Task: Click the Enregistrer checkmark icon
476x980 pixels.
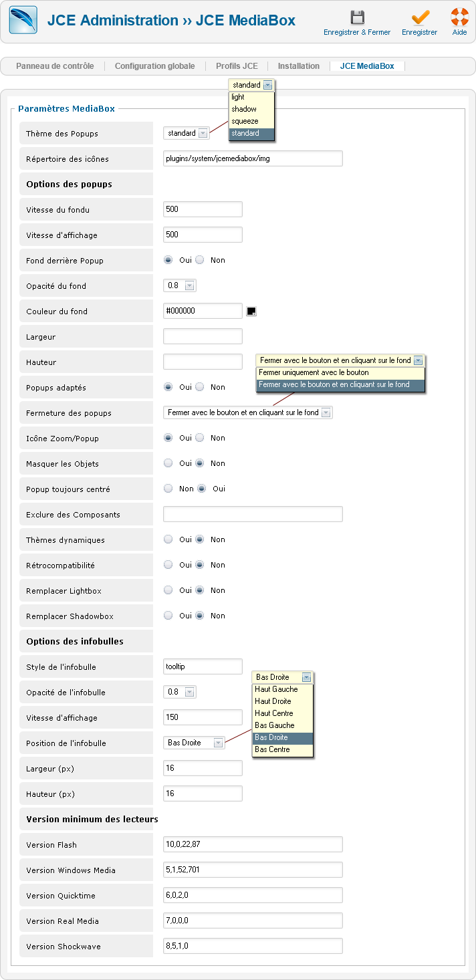Action: [x=420, y=18]
